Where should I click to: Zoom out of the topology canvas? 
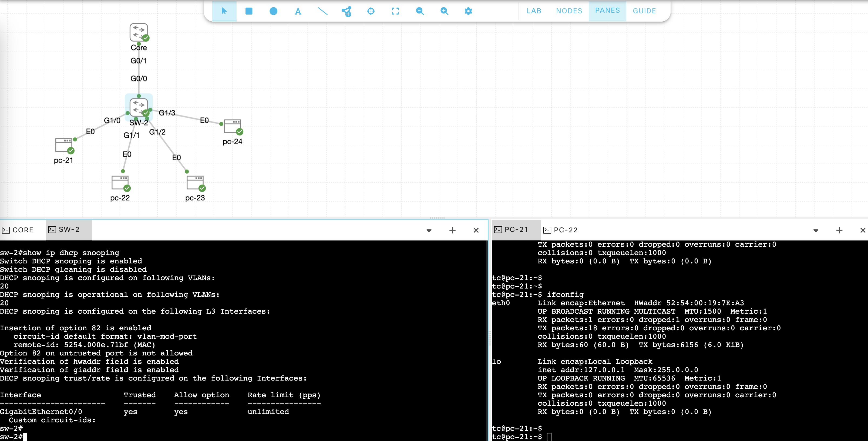(x=419, y=11)
